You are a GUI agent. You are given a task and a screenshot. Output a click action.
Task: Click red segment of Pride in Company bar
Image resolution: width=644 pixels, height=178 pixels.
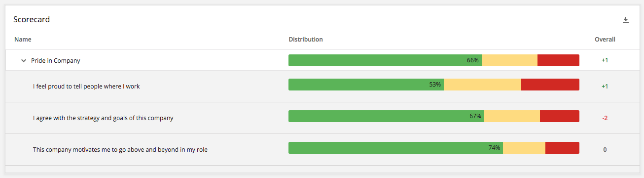558,60
